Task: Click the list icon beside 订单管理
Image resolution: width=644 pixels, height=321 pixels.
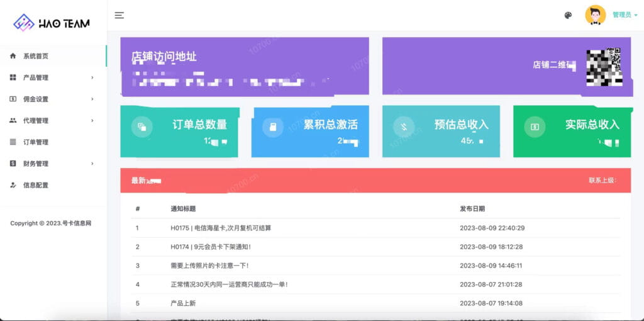Action: point(13,142)
